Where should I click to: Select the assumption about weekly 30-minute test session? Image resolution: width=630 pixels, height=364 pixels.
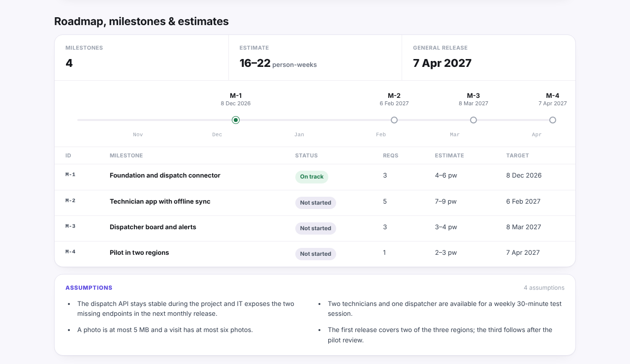(445, 309)
